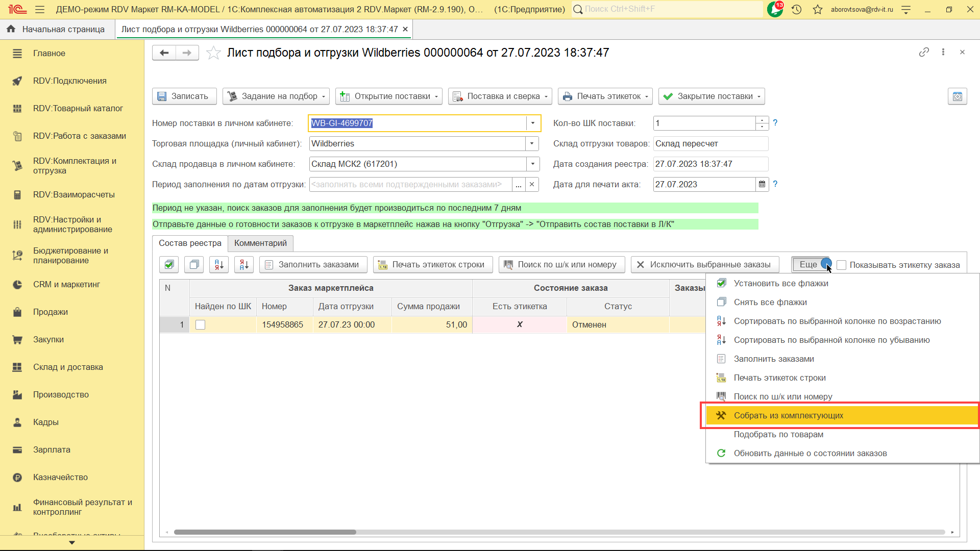This screenshot has height=551, width=980.
Task: Click the horizontal scrollbar under the table
Action: tap(265, 532)
